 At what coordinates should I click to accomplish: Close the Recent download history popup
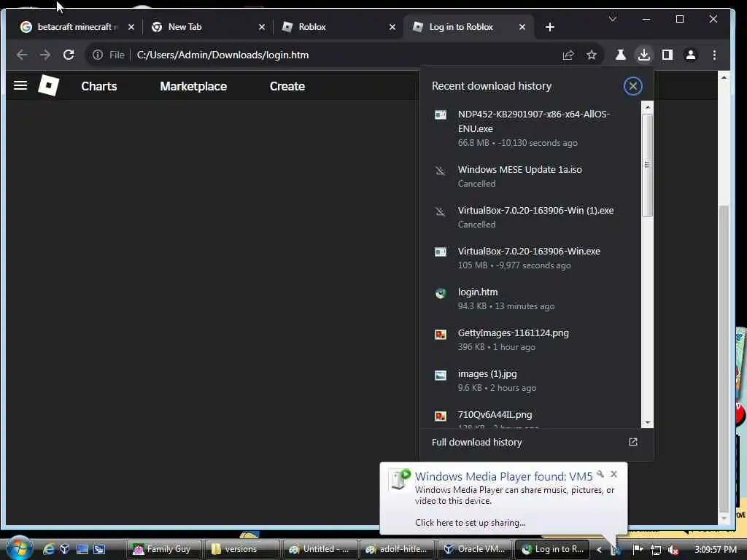point(632,86)
